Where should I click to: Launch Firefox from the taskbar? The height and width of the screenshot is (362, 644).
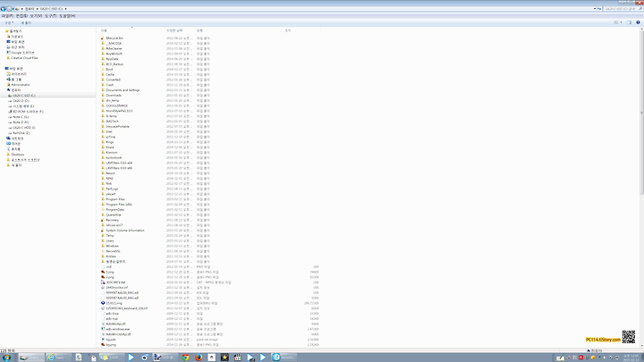tap(199, 358)
